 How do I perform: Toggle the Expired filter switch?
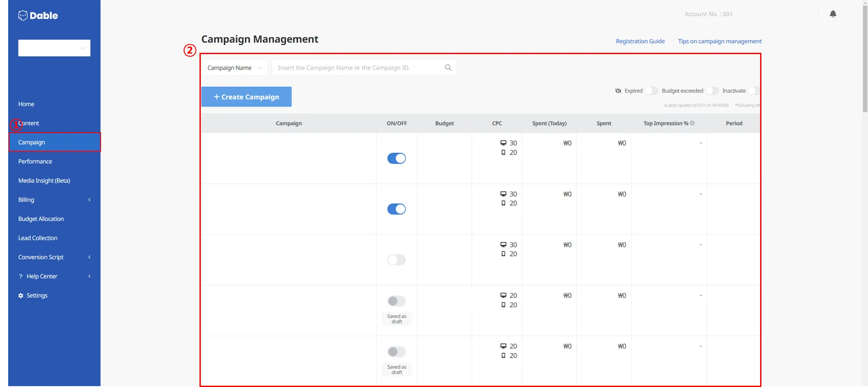(x=651, y=91)
